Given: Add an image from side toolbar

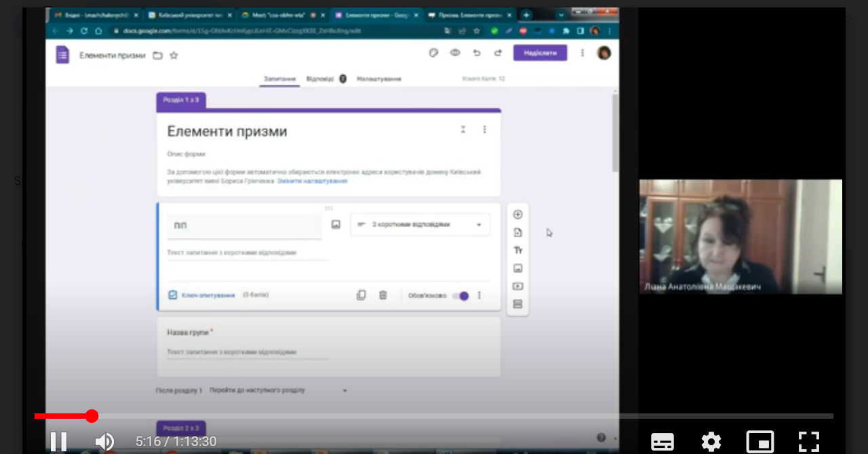Looking at the screenshot, I should pos(517,268).
